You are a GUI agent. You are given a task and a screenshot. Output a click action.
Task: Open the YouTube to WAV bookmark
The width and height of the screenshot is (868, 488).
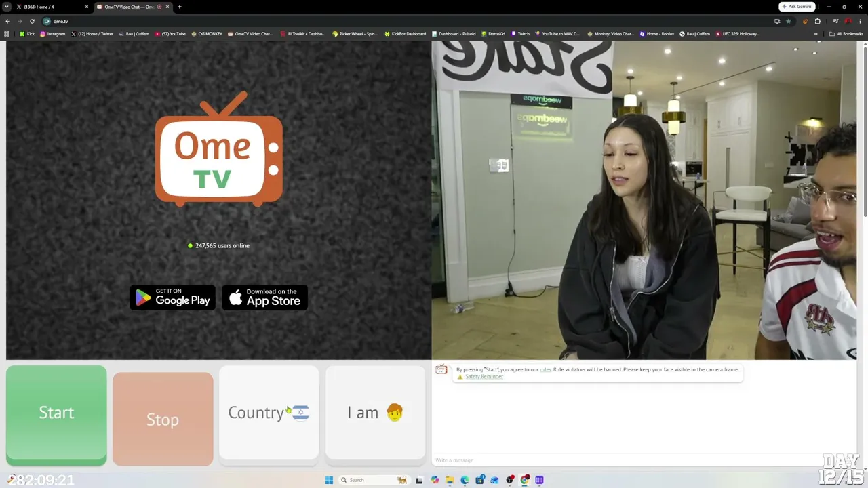coord(557,33)
